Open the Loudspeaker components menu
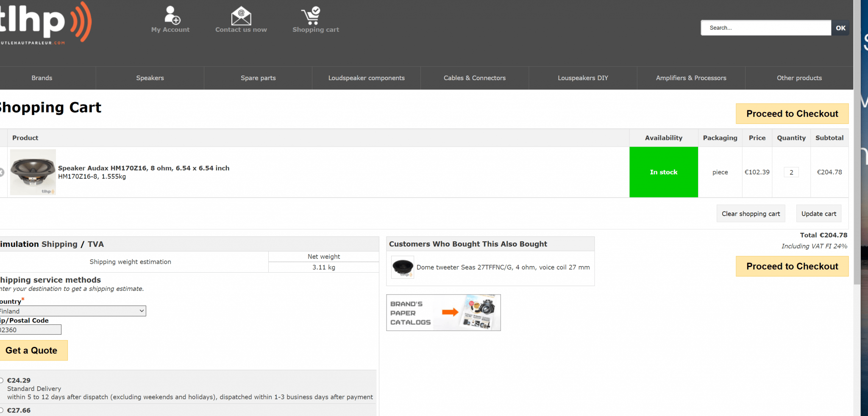 click(367, 78)
